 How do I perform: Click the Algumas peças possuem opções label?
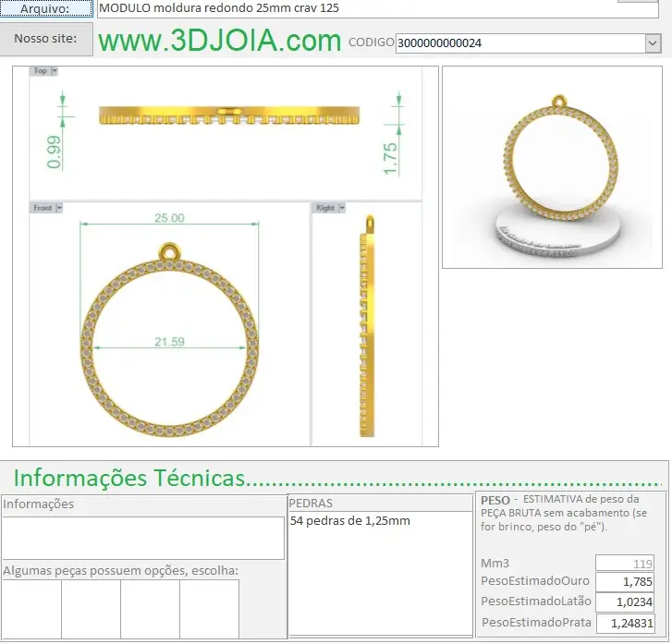(120, 571)
